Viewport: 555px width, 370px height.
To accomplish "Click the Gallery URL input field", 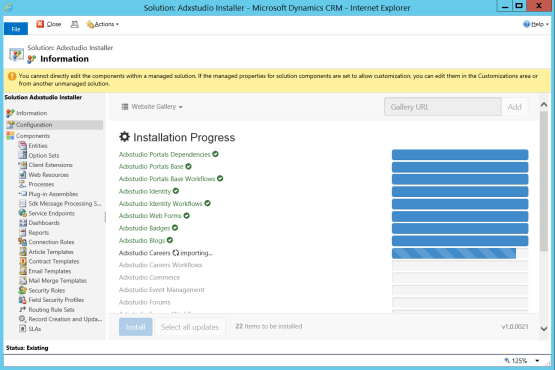I will (443, 107).
